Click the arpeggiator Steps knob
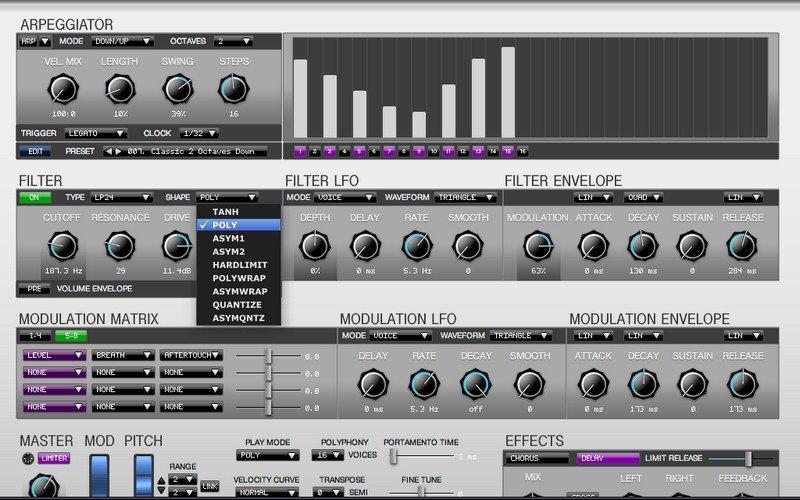Image resolution: width=800 pixels, height=500 pixels. point(234,90)
